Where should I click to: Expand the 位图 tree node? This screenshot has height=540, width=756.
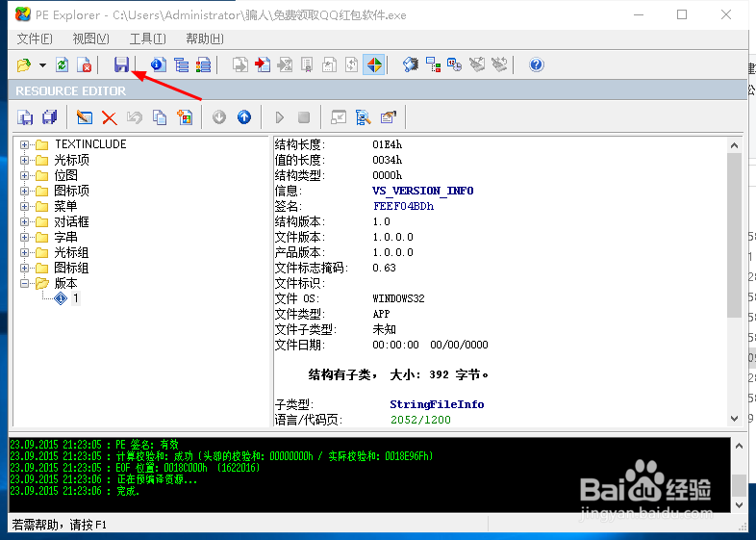pyautogui.click(x=24, y=175)
